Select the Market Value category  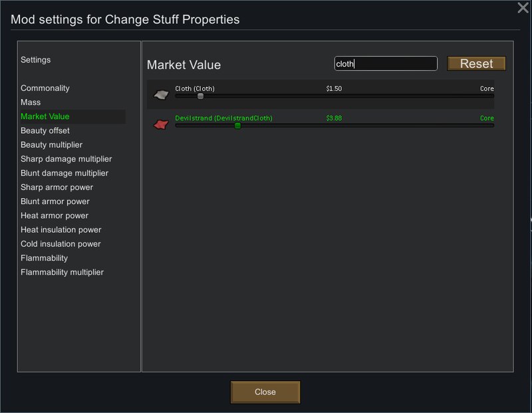tap(45, 116)
